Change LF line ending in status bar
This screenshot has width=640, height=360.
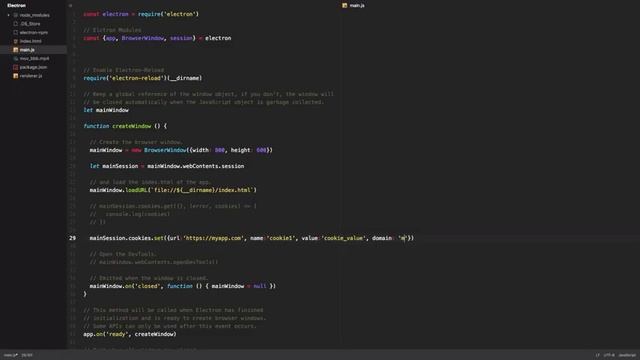pos(598,355)
